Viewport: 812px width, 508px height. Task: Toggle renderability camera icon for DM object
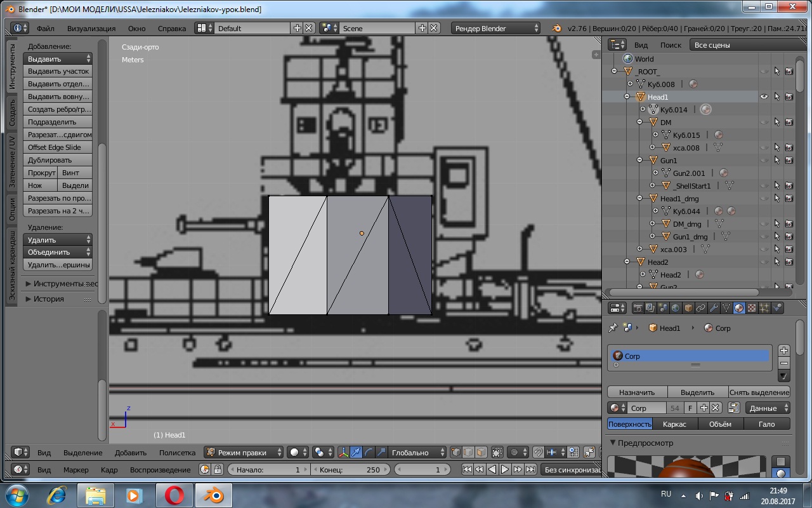tap(789, 123)
